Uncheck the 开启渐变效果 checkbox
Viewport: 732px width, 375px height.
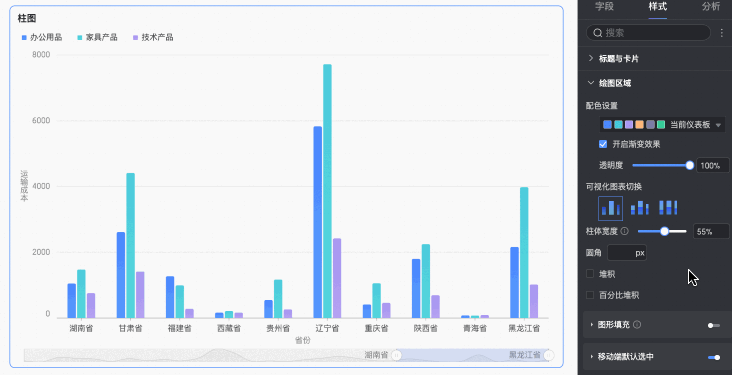point(603,144)
